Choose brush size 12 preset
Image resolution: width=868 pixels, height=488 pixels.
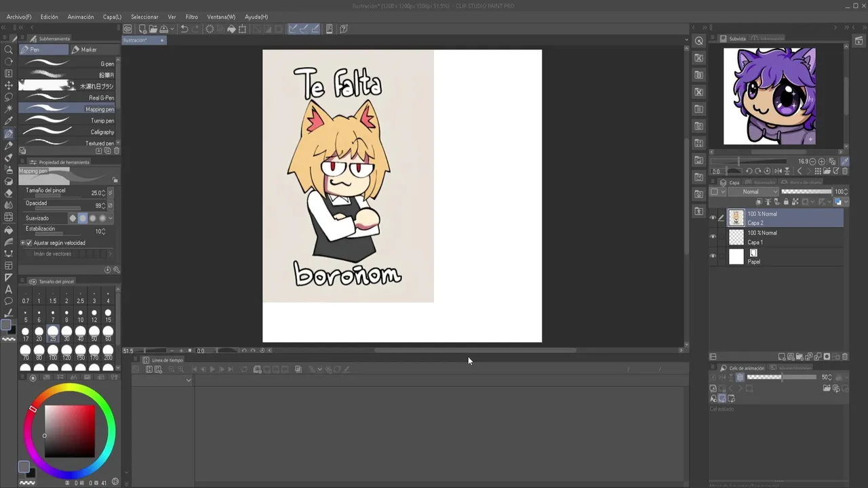click(94, 316)
